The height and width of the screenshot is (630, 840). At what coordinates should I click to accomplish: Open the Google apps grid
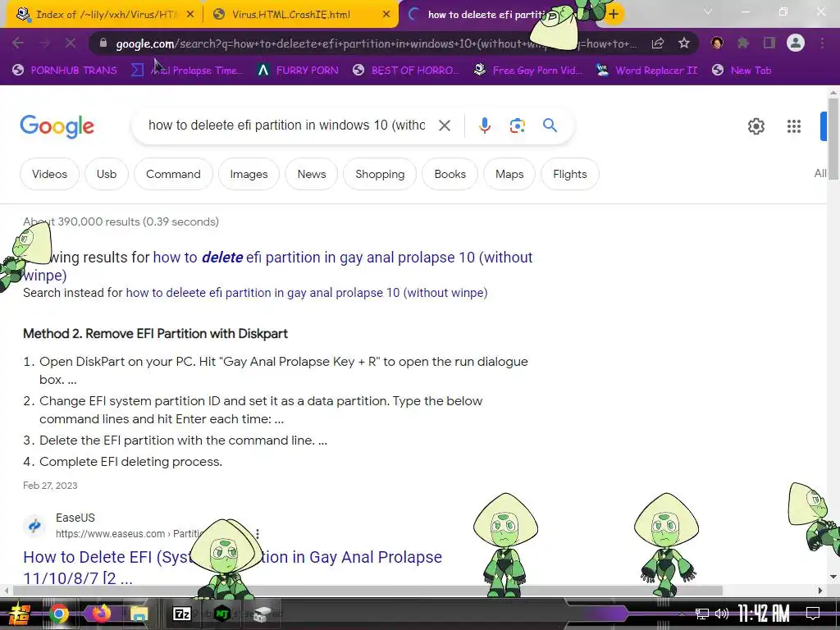[794, 126]
